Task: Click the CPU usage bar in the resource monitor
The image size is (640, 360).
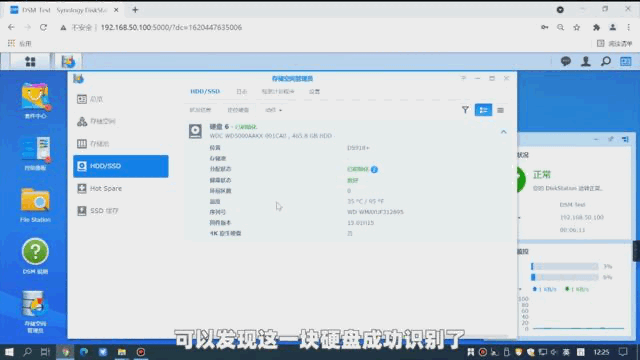Action: 564,267
